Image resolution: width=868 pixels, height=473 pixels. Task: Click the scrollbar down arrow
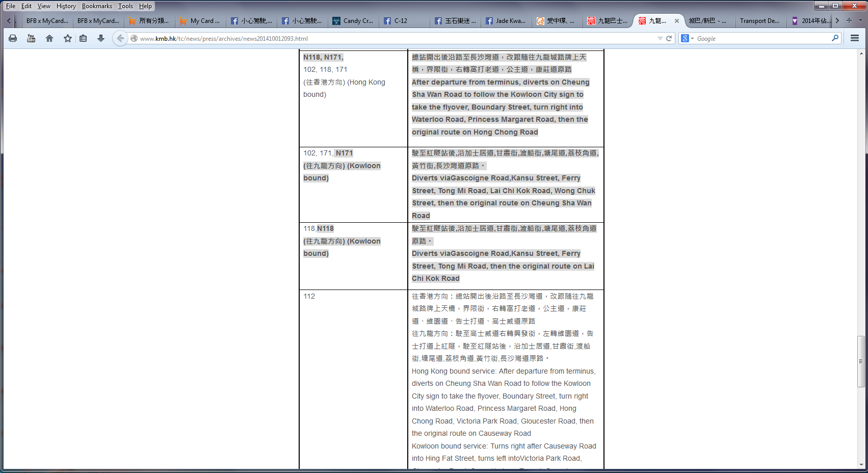(861, 465)
